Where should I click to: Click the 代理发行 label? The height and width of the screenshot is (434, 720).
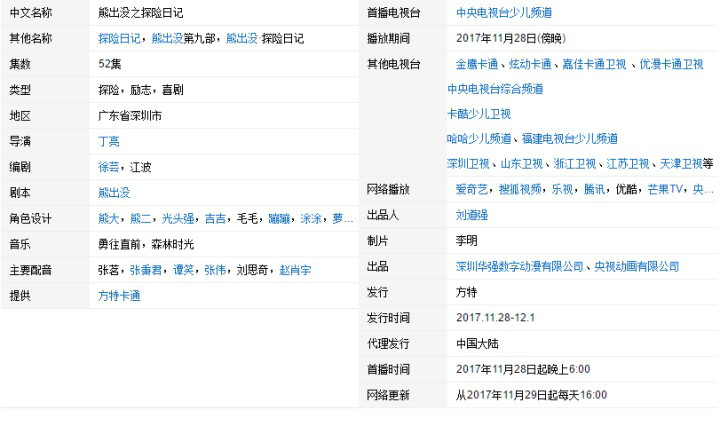[x=388, y=344]
